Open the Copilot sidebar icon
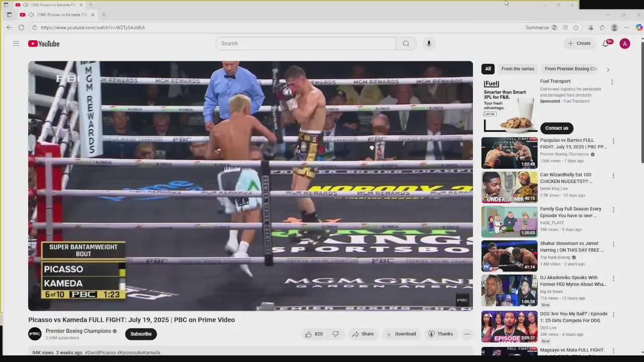Screen dimensions: 644x362 [639, 28]
